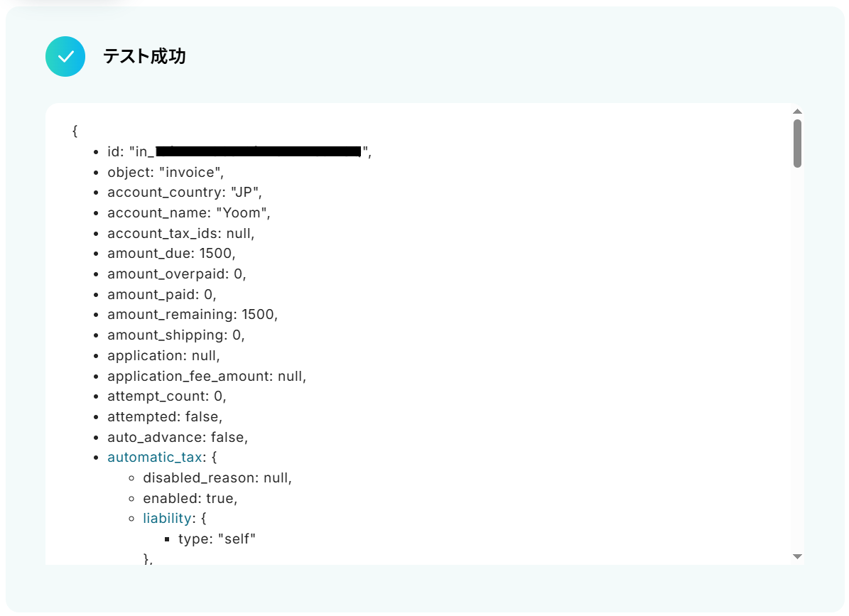Click the vertical scrollbar thumb
849x616 pixels.
(797, 144)
